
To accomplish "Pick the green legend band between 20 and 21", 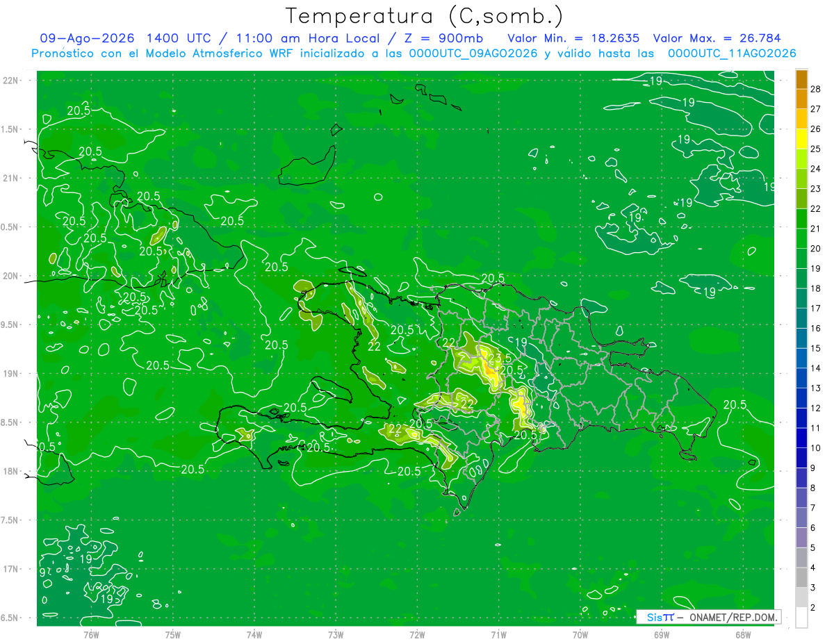I will pos(801,239).
